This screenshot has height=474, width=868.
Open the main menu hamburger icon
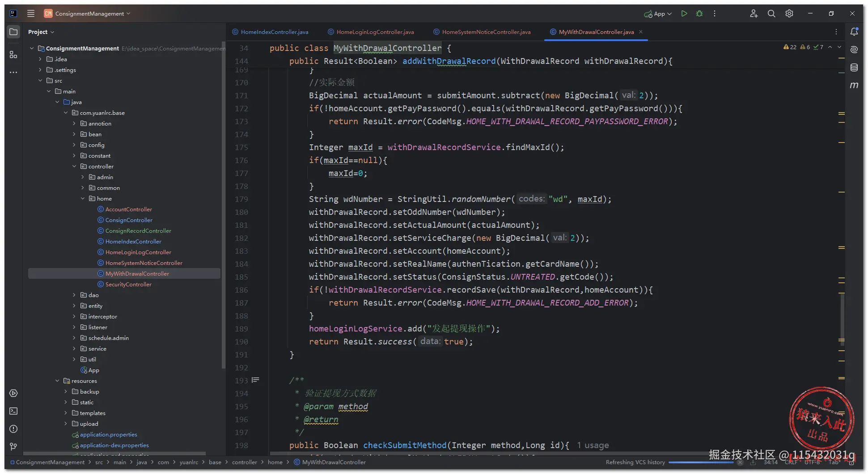click(x=30, y=13)
